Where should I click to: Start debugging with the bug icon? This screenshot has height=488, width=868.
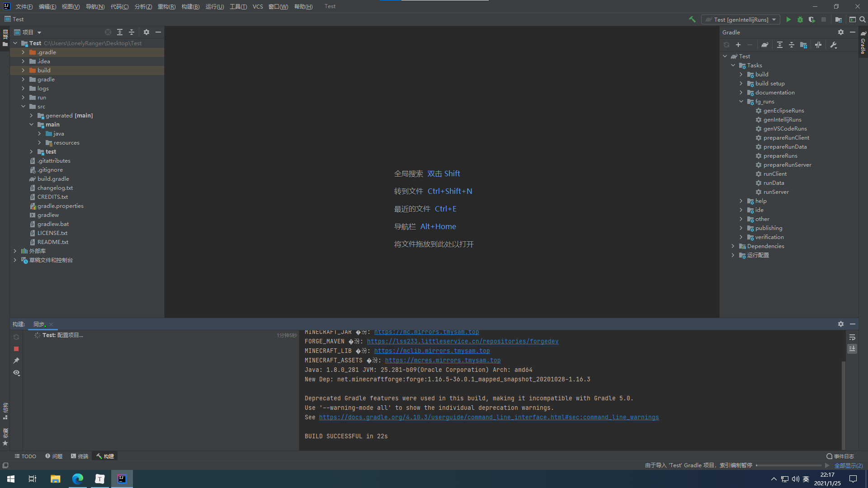coord(800,19)
